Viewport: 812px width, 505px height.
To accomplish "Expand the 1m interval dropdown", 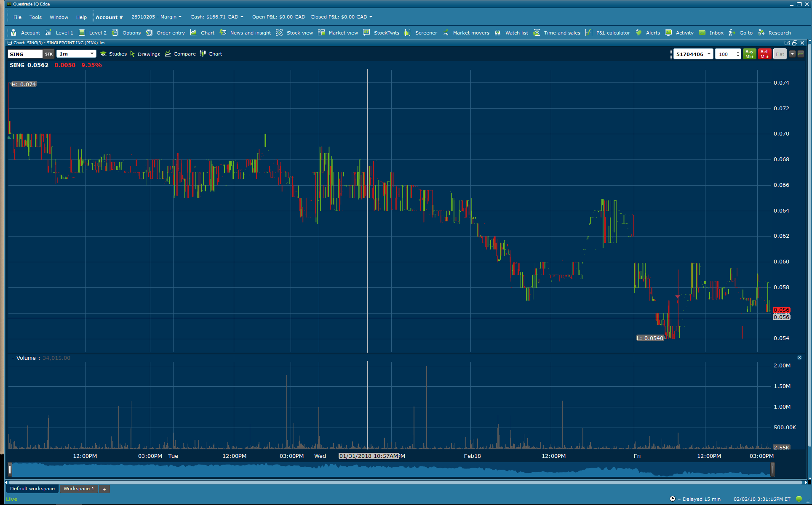I will click(x=92, y=54).
